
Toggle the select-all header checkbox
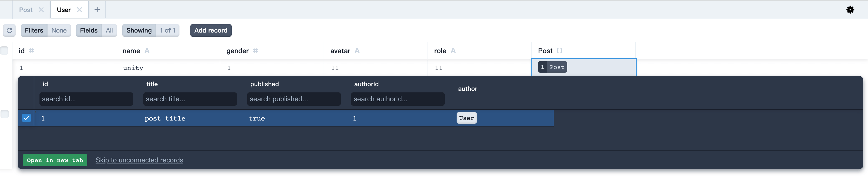coord(4,51)
